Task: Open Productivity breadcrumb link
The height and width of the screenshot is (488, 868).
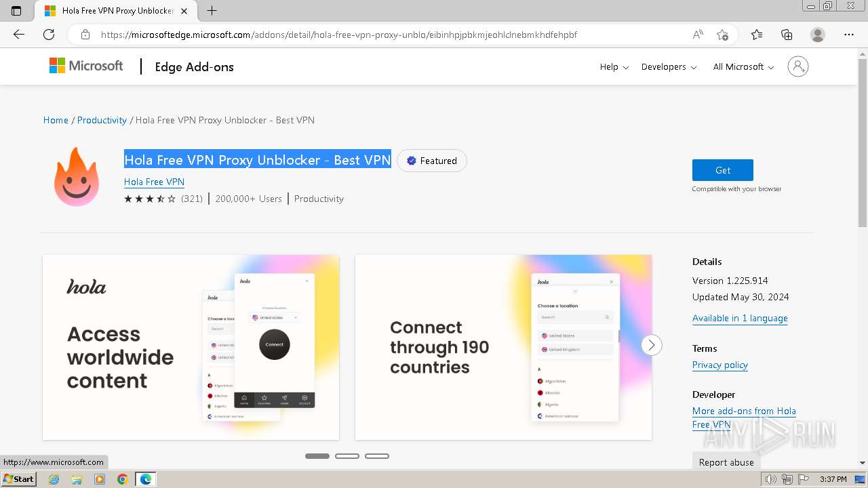Action: pos(102,120)
